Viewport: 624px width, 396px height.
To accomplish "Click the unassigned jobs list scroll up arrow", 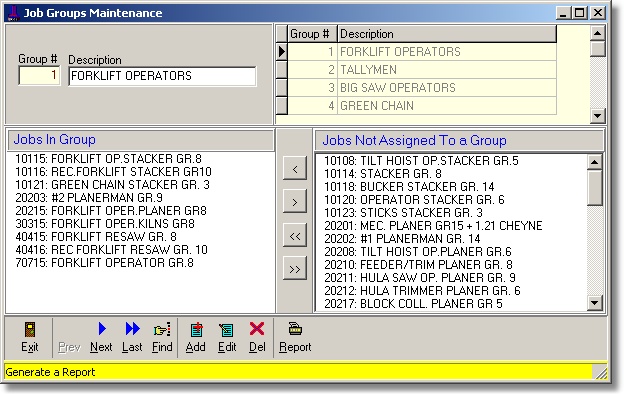I will (595, 162).
